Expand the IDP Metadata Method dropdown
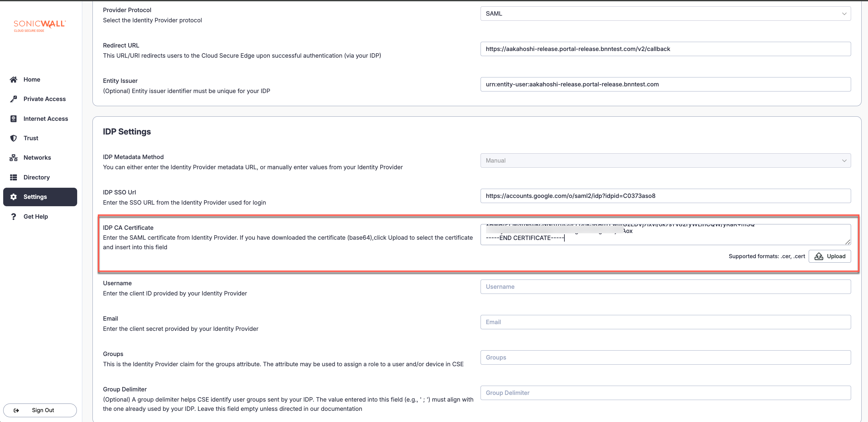The width and height of the screenshot is (868, 422). coord(665,161)
